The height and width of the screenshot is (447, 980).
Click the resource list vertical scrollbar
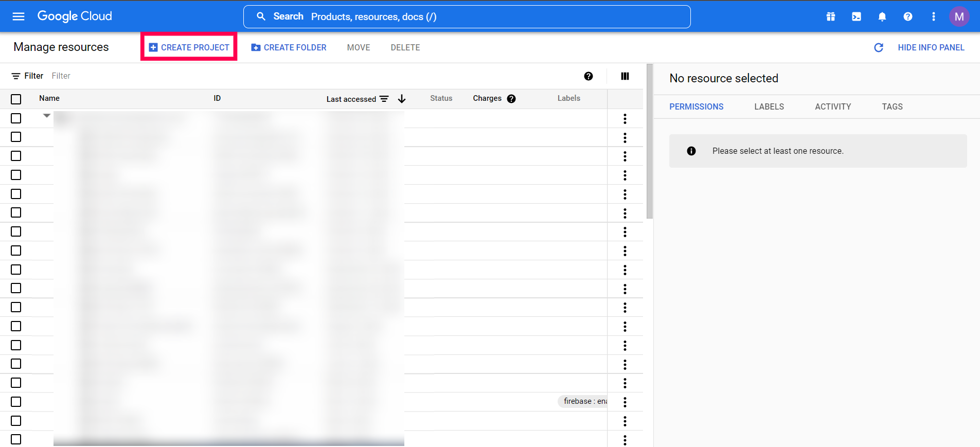click(x=650, y=141)
